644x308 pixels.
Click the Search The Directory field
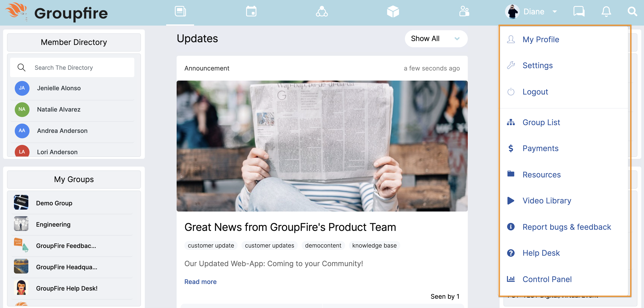[x=72, y=67]
